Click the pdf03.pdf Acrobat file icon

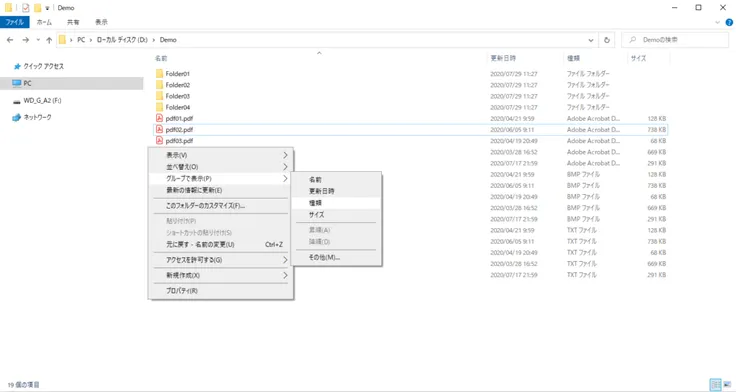coord(159,140)
